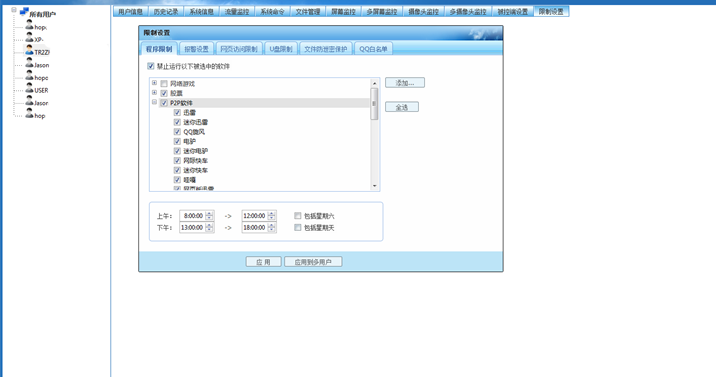Uncheck the 迅雷 checkbox
Image resolution: width=716 pixels, height=377 pixels.
[x=177, y=112]
